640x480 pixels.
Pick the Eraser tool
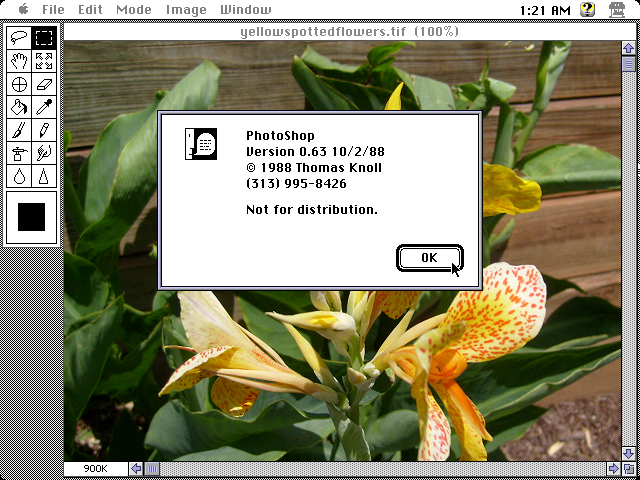(x=44, y=84)
